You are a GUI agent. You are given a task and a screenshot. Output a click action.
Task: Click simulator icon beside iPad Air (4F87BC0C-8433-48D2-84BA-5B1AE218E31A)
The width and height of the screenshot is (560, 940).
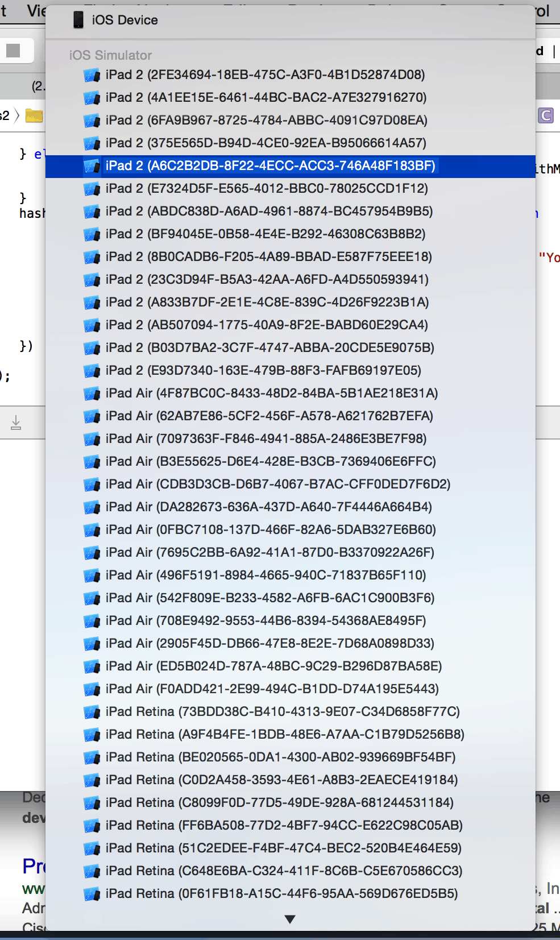(x=92, y=394)
